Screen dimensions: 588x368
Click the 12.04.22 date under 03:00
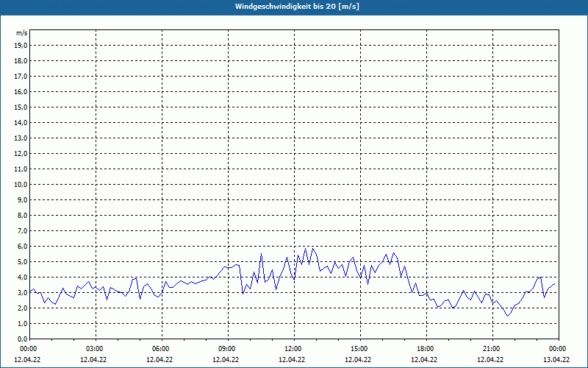point(93,359)
